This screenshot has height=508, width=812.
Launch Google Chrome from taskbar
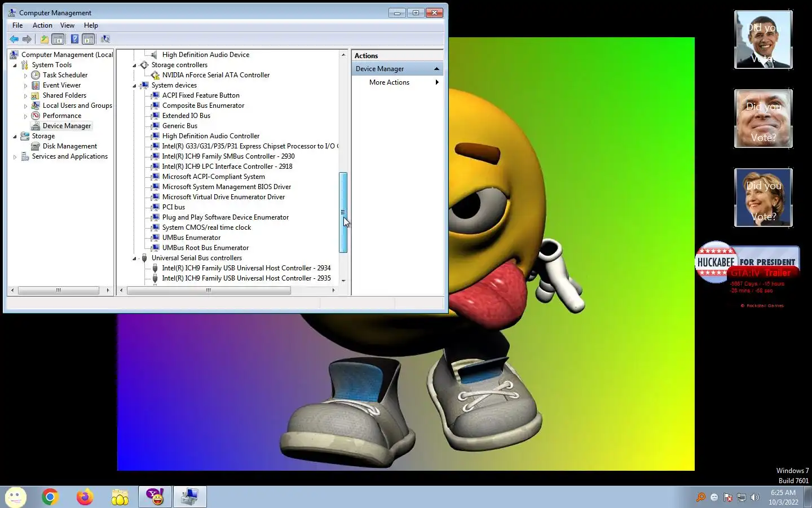tap(50, 497)
